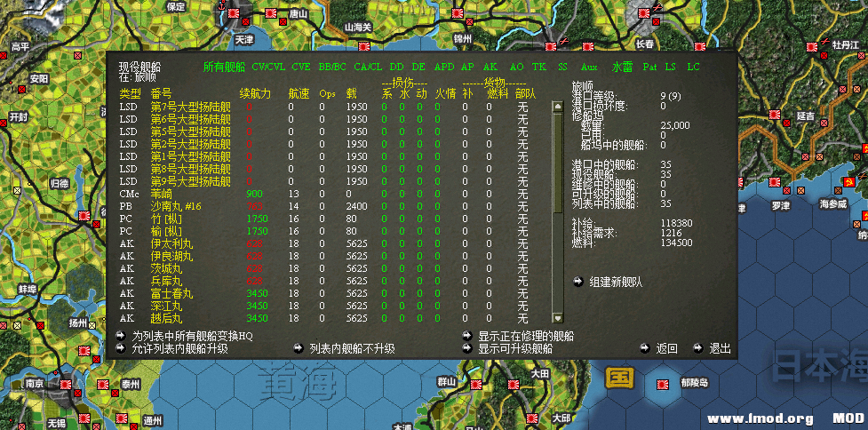Filter ship list by CA/CL
The image size is (868, 430).
coord(368,67)
